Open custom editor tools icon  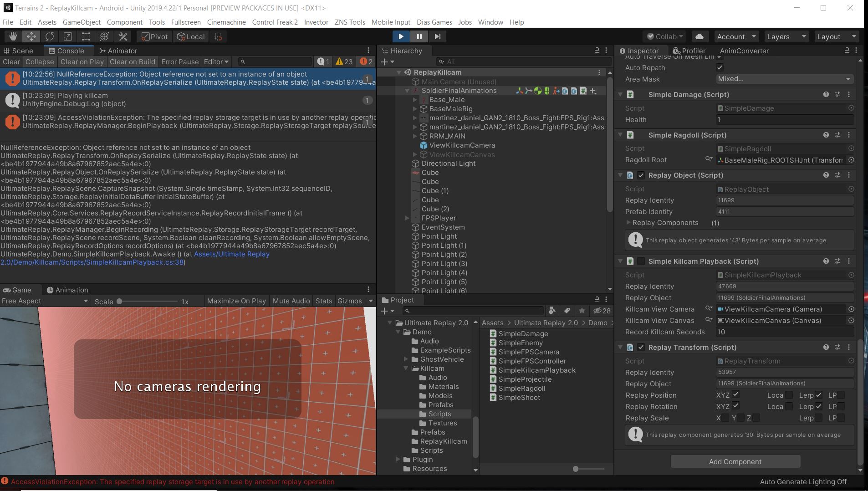[123, 36]
